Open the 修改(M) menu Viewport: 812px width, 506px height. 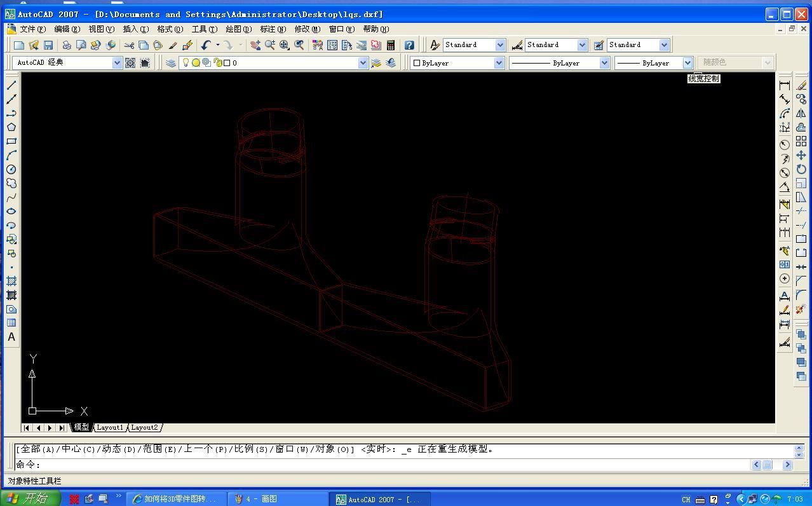307,29
